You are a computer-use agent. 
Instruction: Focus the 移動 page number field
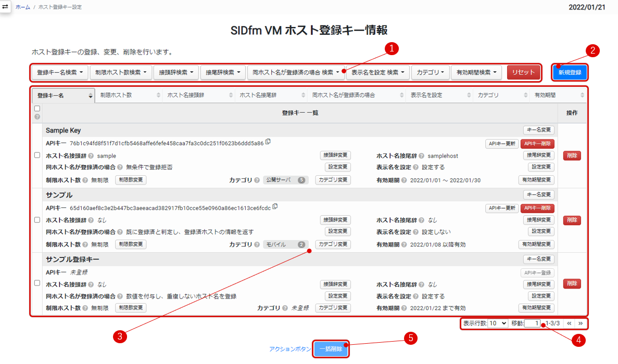(x=532, y=323)
